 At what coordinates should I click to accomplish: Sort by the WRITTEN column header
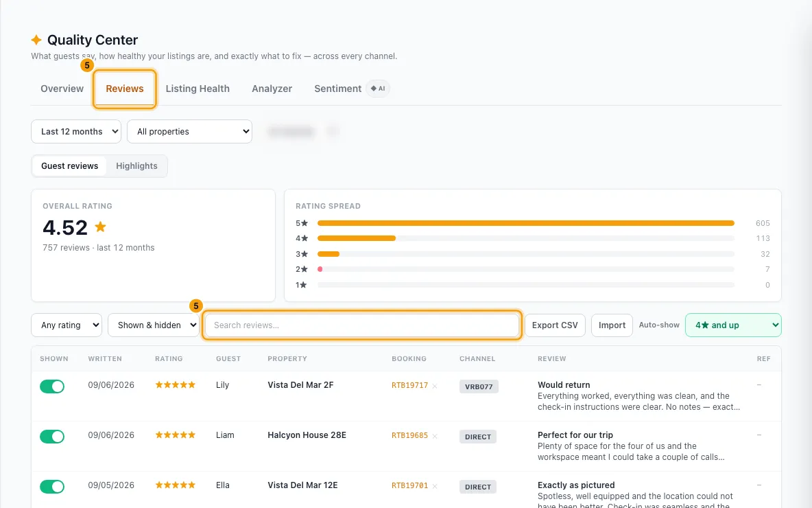coord(105,359)
